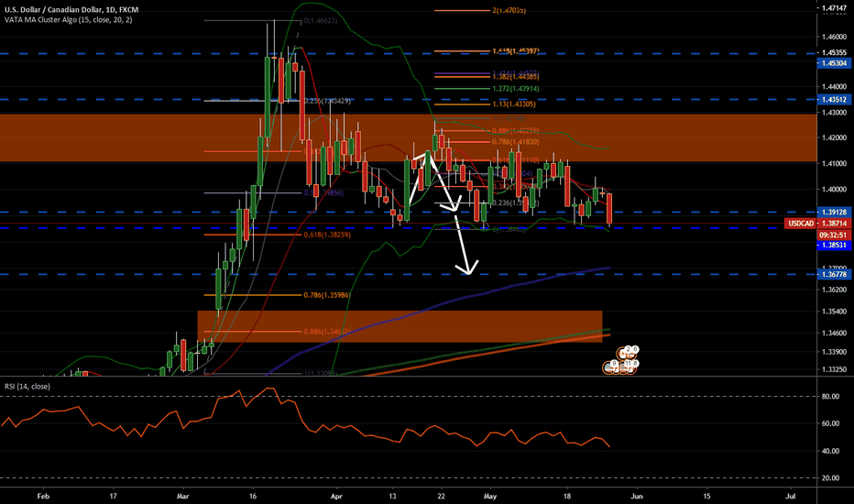The height and width of the screenshot is (504, 854).
Task: Click the RSI 40.00 scale value
Action: pos(830,451)
